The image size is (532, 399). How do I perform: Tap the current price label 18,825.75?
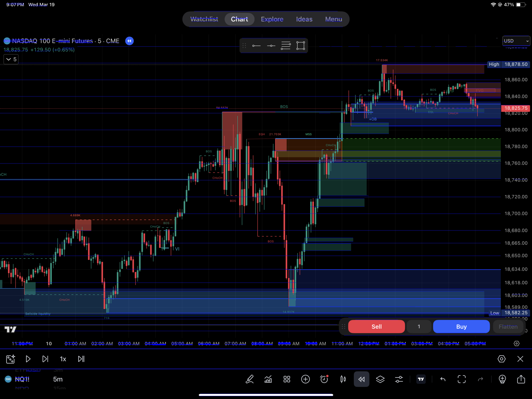coord(516,108)
